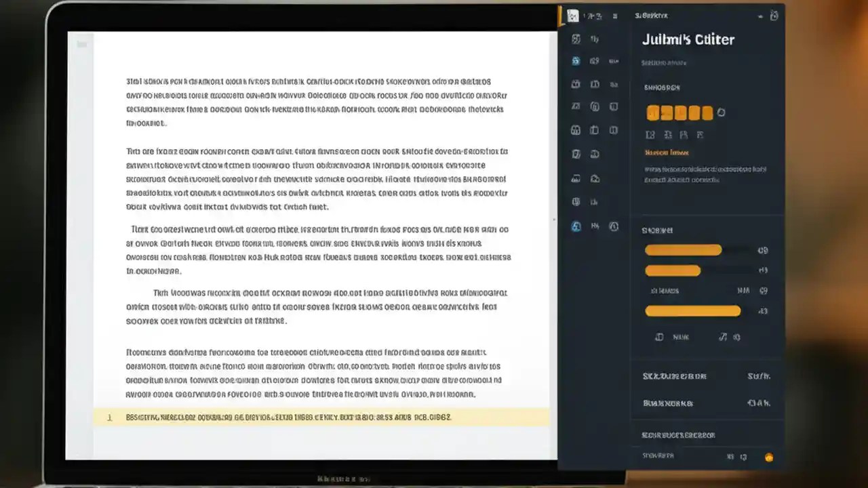Select the highlighted blue tool in the left sidebar
This screenshot has height=488, width=868.
pyautogui.click(x=575, y=61)
